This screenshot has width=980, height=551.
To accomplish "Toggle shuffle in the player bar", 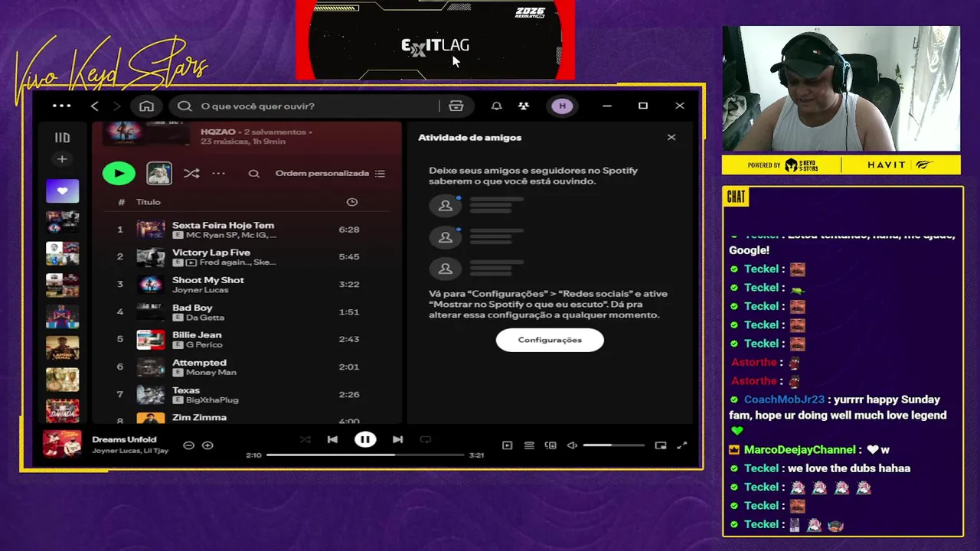I will coord(305,439).
